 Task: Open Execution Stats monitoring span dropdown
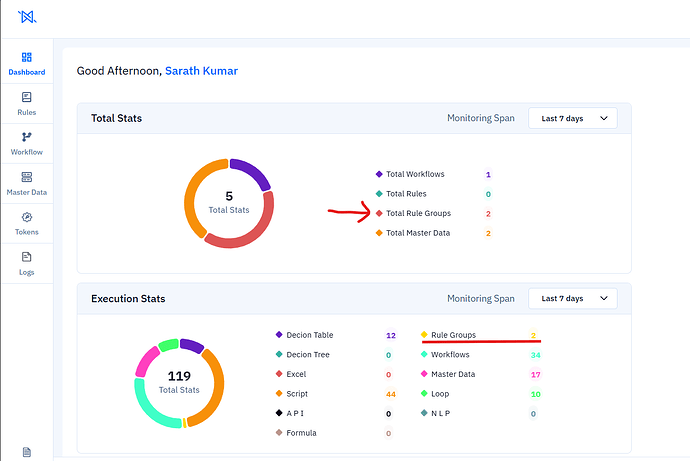point(573,299)
